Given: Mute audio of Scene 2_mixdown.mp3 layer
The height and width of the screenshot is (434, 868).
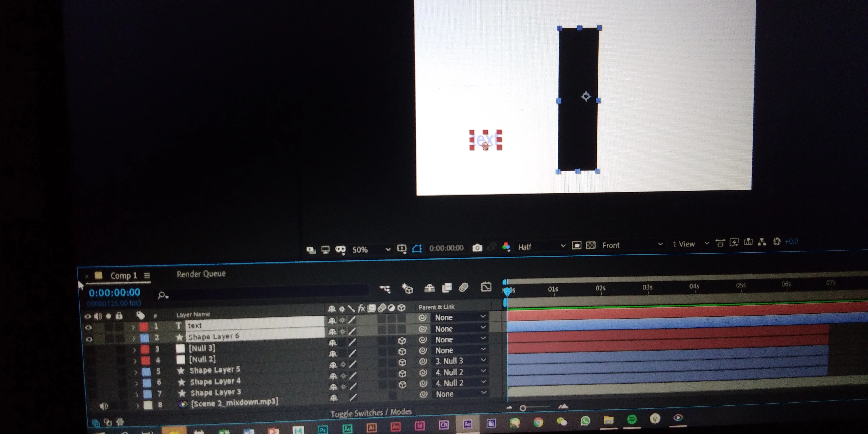Looking at the screenshot, I should click(x=104, y=406).
